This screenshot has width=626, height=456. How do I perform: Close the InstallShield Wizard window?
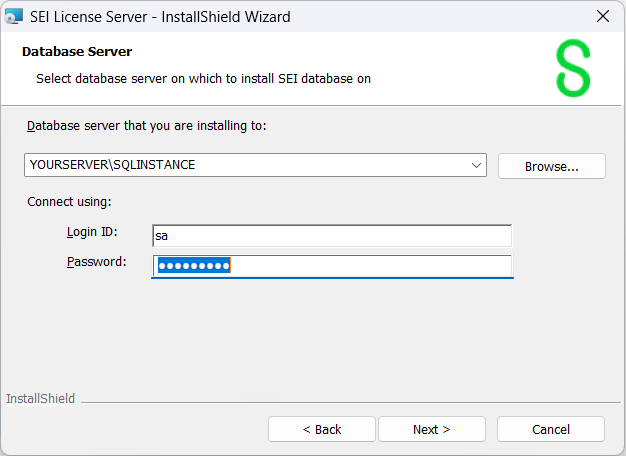click(x=602, y=16)
